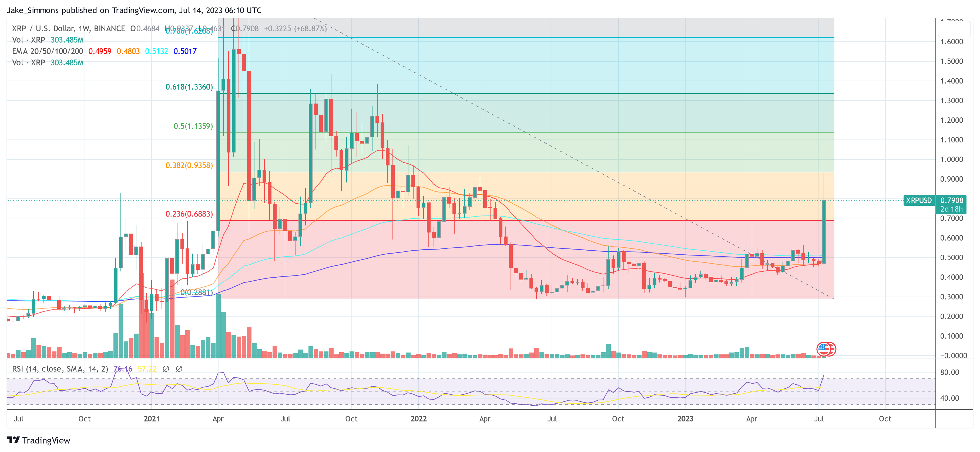Select the 0.7908 current price label on axis

coord(951,200)
